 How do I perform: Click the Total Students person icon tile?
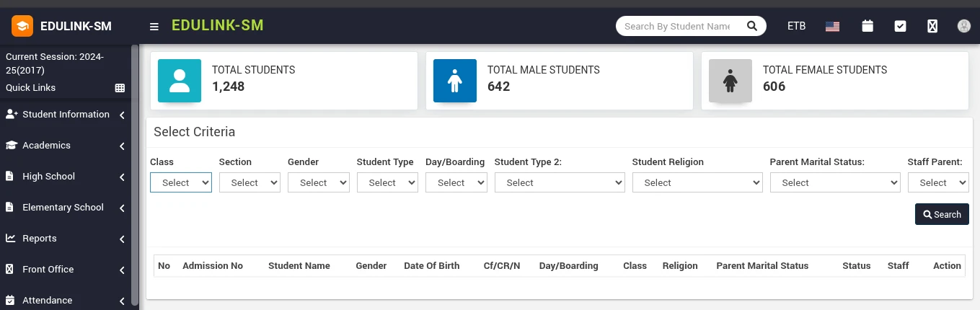point(180,81)
